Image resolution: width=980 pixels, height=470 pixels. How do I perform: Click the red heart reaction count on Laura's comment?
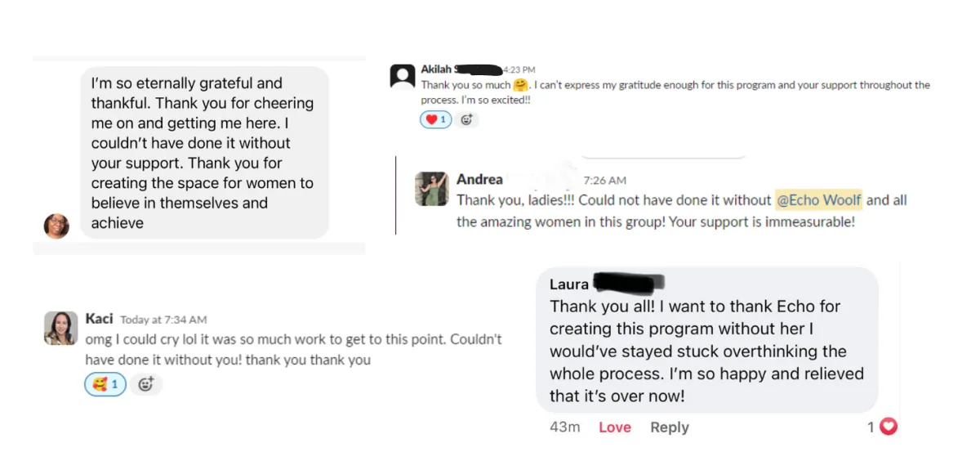point(883,427)
